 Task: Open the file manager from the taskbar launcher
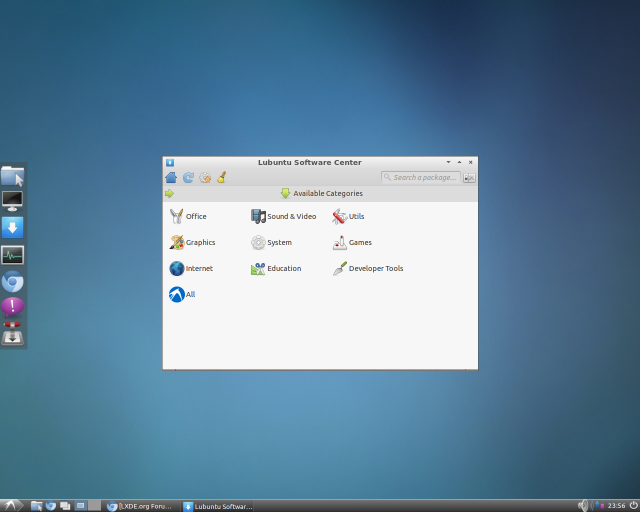[x=36, y=506]
